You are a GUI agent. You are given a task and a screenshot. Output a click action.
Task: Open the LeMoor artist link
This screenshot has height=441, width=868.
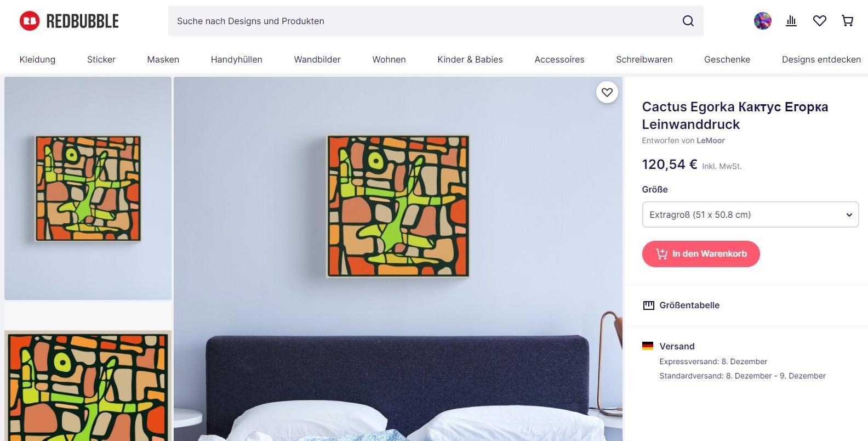pos(711,140)
